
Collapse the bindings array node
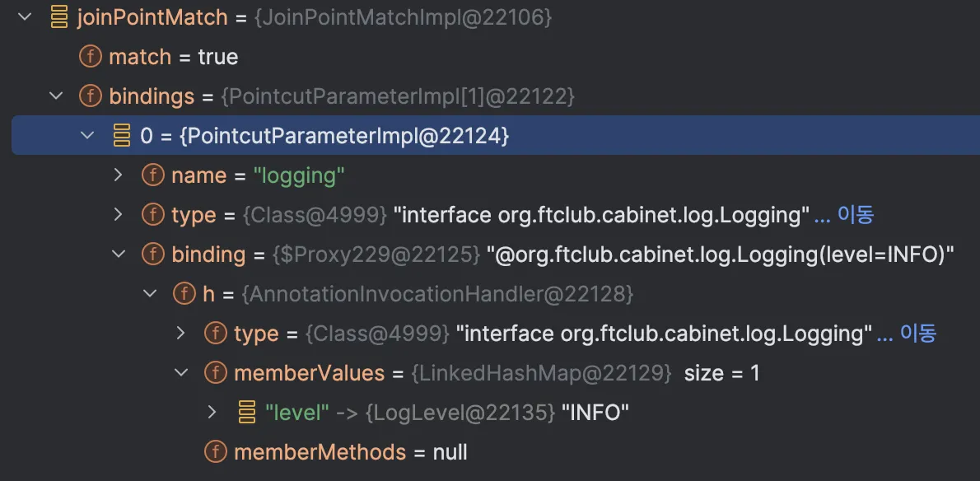[x=56, y=96]
